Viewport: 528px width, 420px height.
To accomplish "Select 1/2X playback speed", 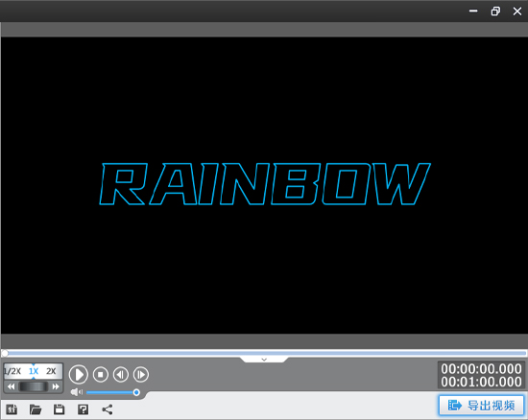I will click(12, 371).
